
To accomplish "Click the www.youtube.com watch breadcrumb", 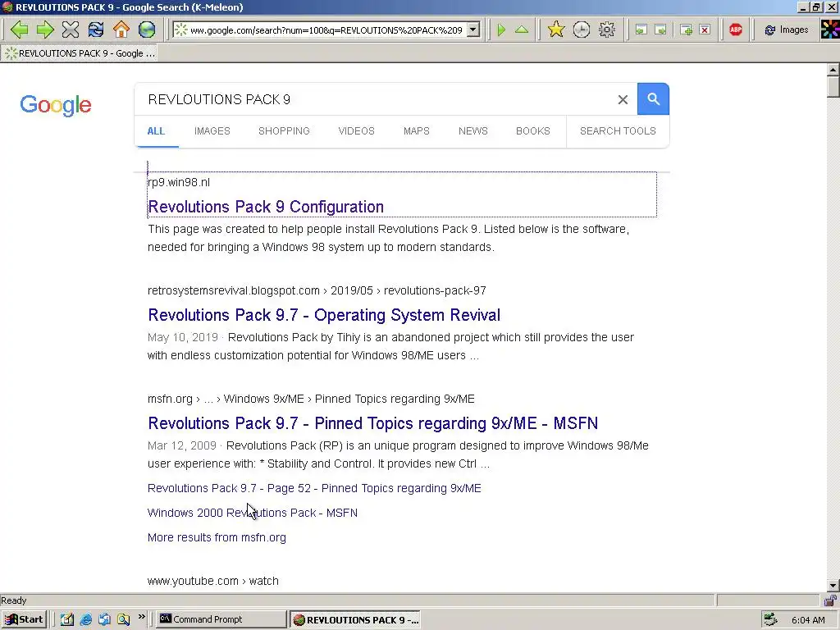I will pos(212,582).
